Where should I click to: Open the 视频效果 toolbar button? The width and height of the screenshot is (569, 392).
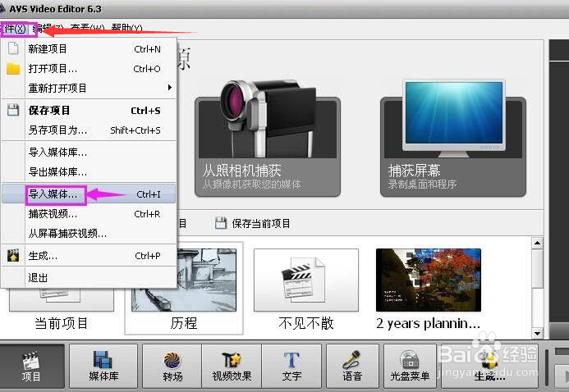[x=232, y=367]
